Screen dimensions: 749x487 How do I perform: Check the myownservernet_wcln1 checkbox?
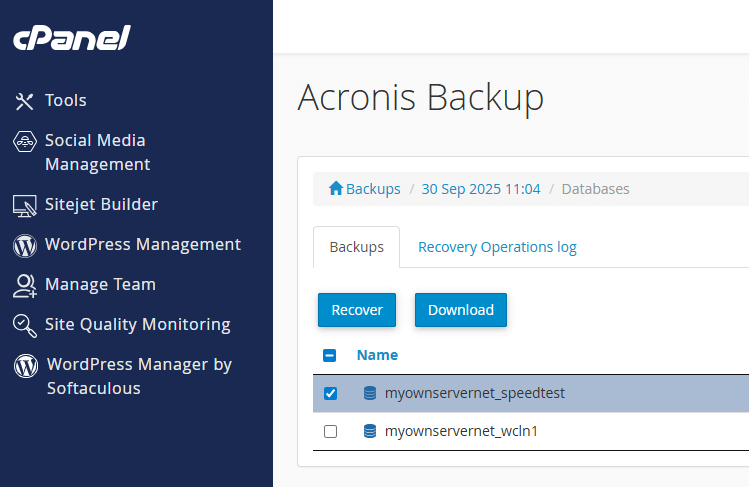point(331,432)
